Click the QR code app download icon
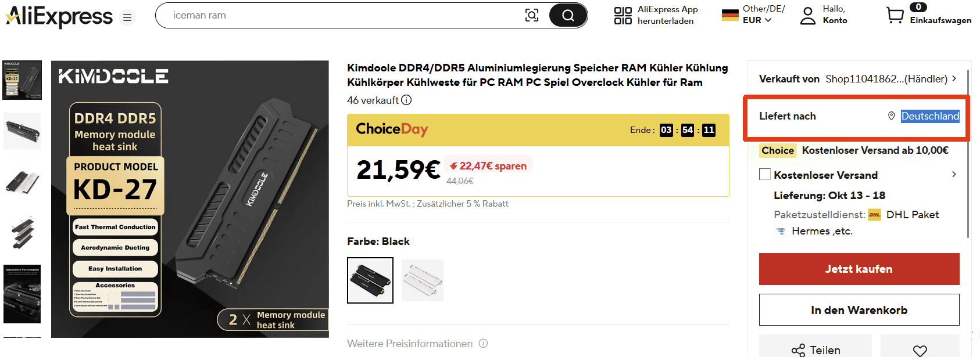980x357 pixels. (623, 16)
